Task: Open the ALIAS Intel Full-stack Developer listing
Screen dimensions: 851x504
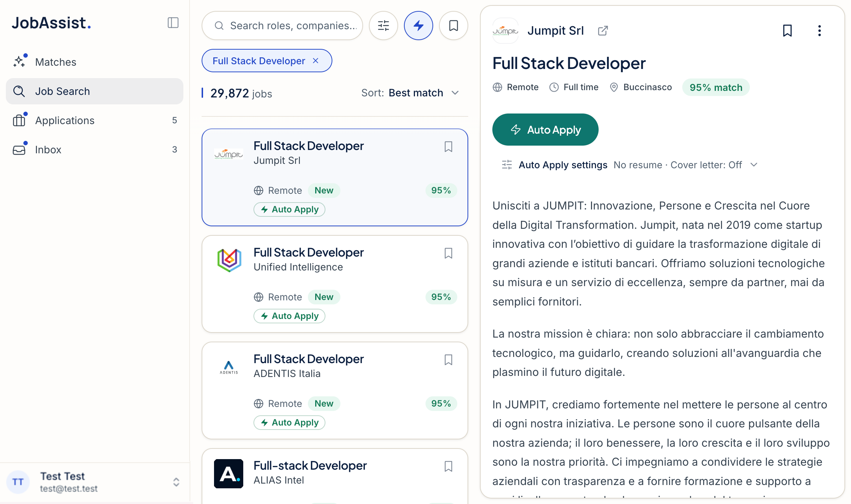Action: coord(310,466)
